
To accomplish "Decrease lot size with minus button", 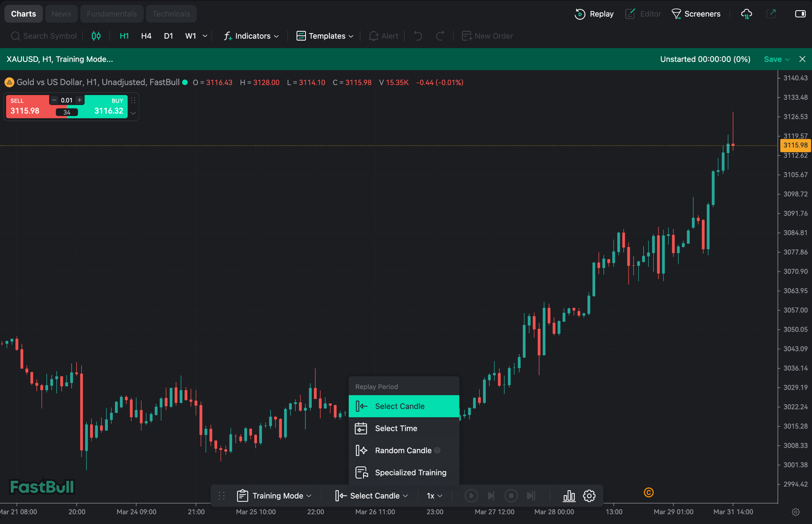I will [54, 100].
